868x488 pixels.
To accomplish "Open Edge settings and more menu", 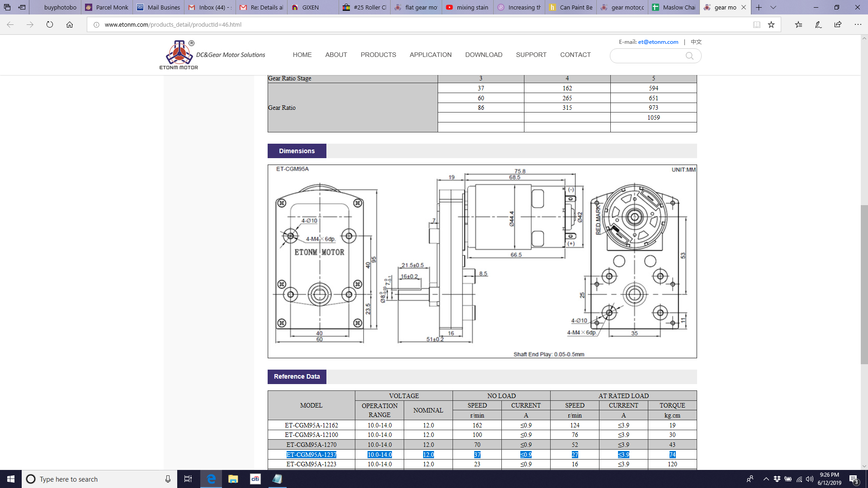I will click(x=858, y=24).
